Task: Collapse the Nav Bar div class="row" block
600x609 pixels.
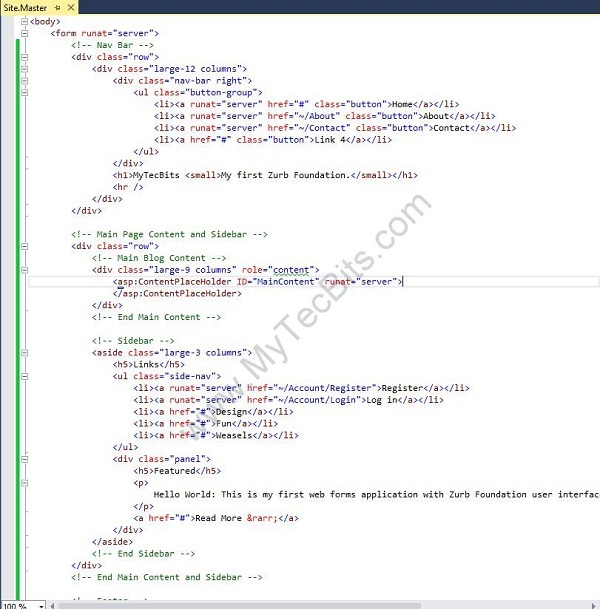Action: click(x=24, y=57)
